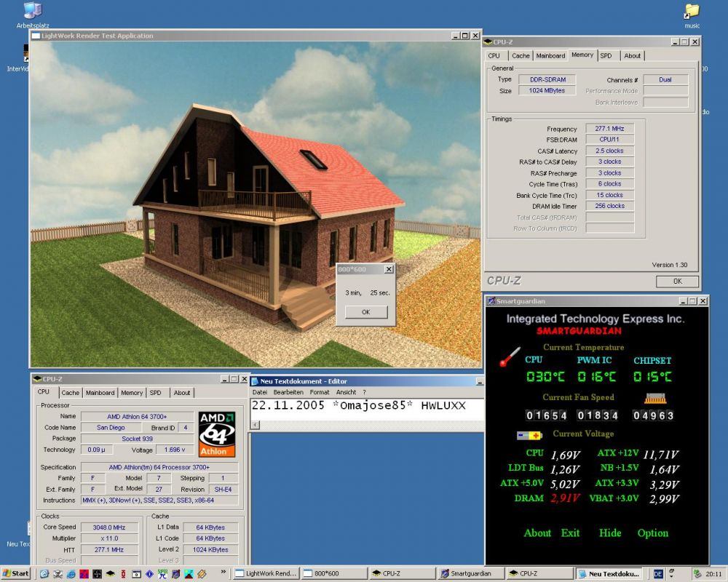Click Option in Smartguardian

coord(653,533)
